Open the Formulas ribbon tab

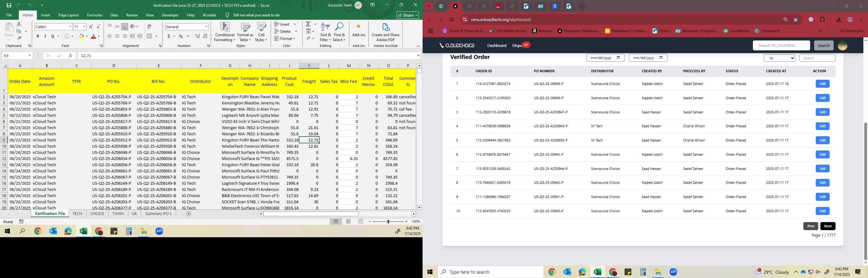(x=94, y=15)
